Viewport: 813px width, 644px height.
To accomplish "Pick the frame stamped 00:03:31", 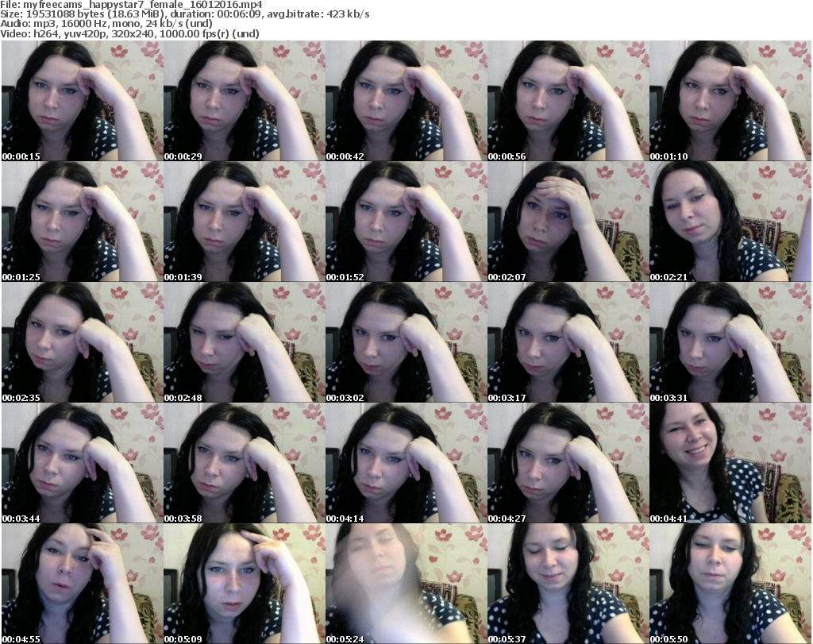I will pos(730,342).
